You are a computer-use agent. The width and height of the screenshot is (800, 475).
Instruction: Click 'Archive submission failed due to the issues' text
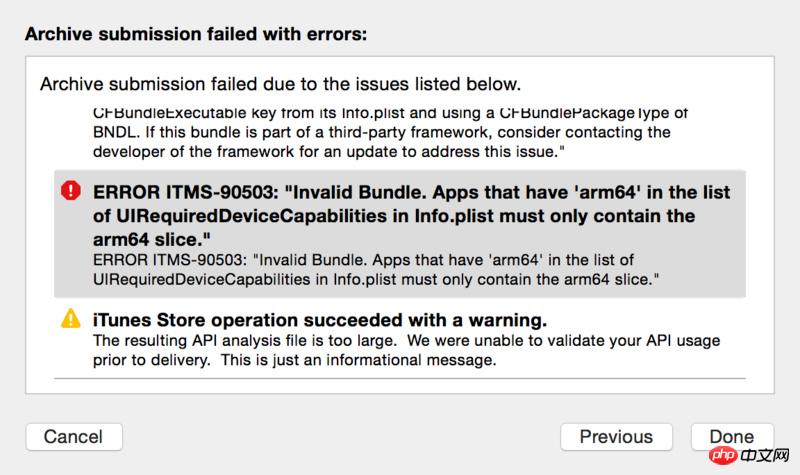coord(280,84)
